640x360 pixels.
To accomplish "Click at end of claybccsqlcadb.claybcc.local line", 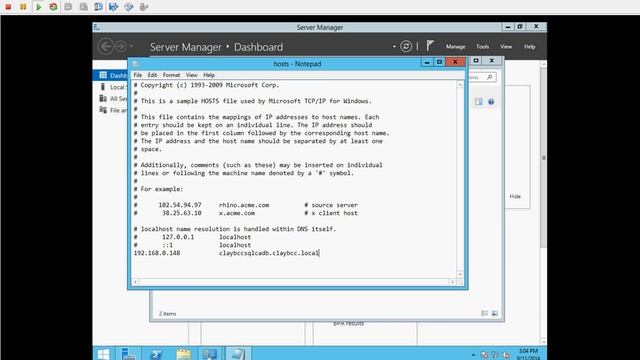I will 320,253.
